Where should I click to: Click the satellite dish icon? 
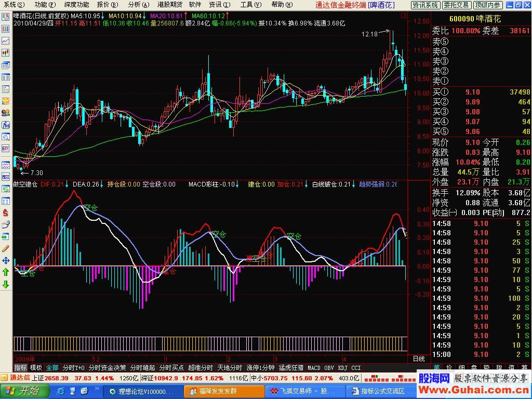tap(5, 224)
